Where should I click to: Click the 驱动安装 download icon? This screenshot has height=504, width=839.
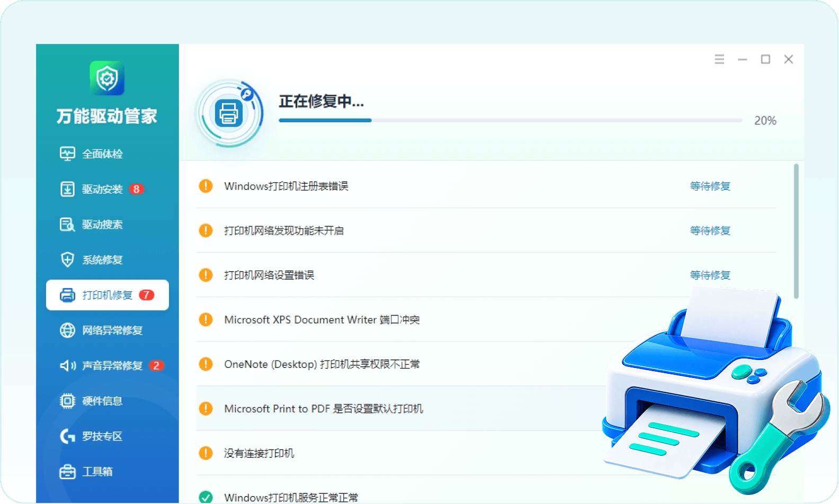(x=67, y=189)
